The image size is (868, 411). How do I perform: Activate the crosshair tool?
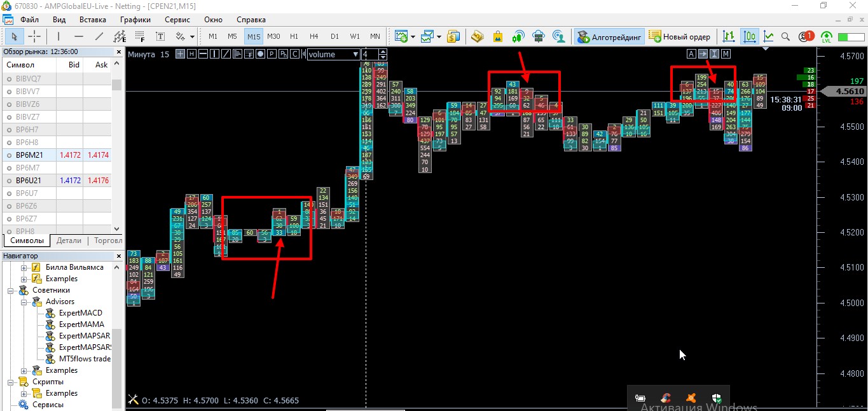click(x=34, y=36)
